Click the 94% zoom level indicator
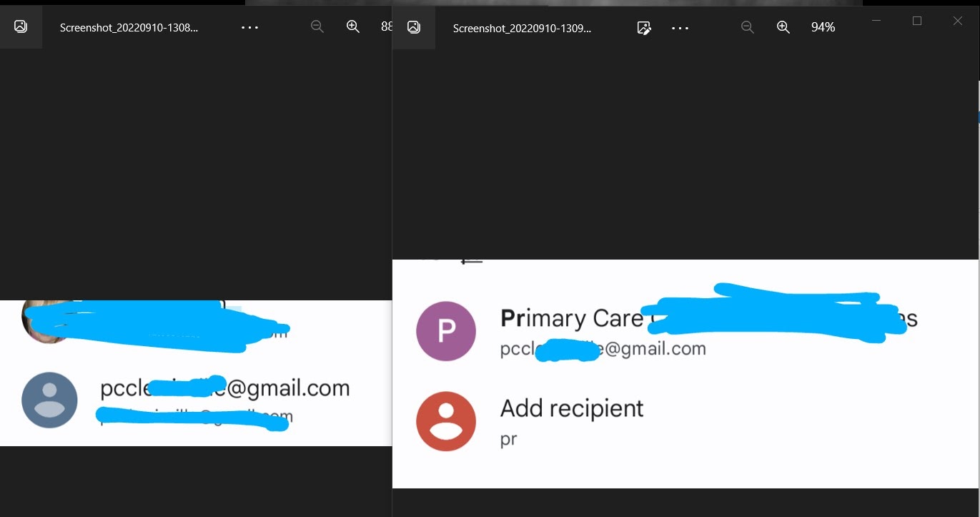The height and width of the screenshot is (517, 980). (823, 27)
